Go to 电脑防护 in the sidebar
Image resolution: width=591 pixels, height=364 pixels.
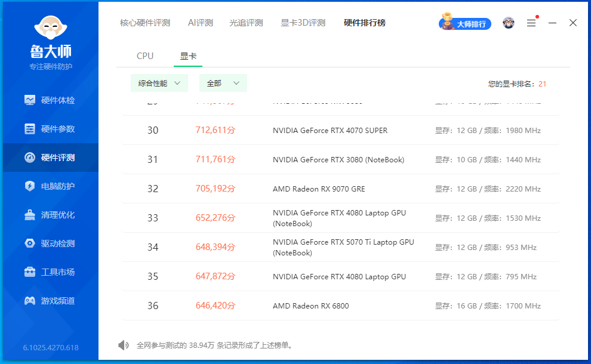point(58,186)
